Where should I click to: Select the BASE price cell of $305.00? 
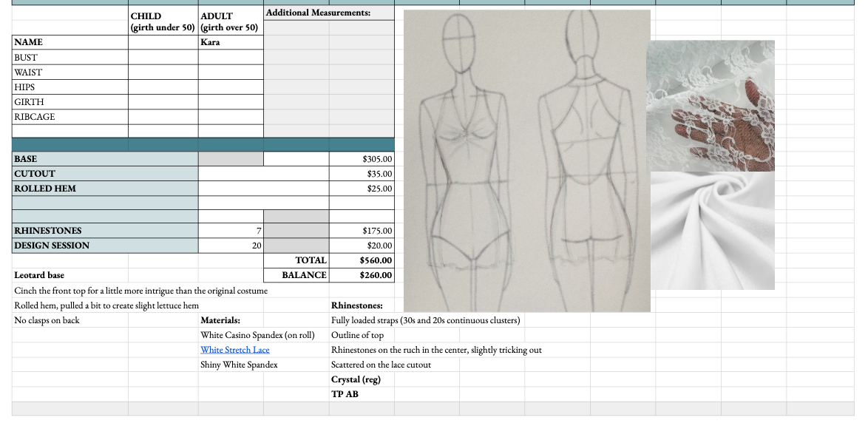coord(362,158)
